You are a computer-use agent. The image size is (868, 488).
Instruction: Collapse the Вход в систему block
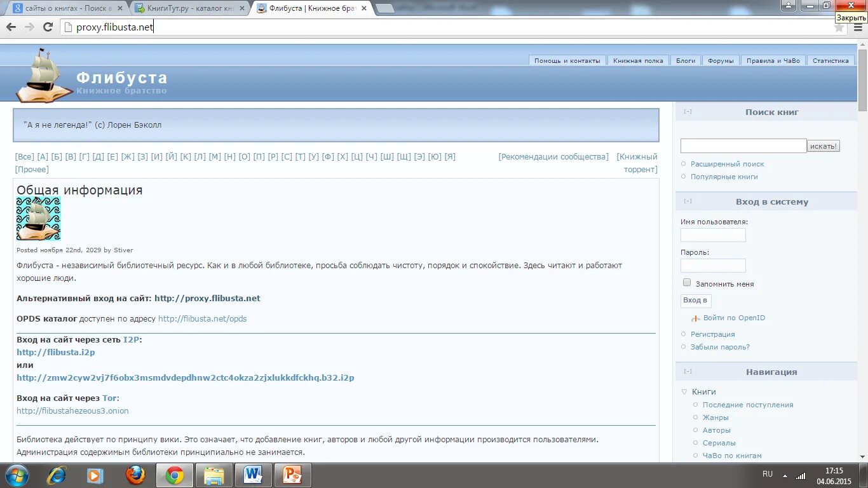pyautogui.click(x=688, y=201)
